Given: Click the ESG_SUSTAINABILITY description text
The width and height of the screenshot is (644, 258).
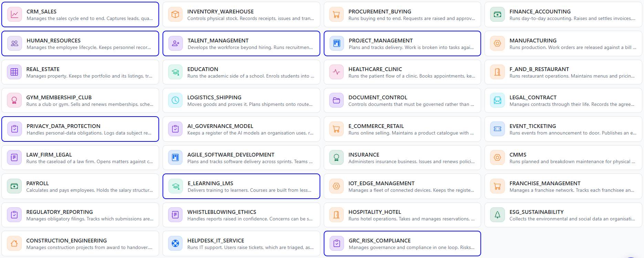Looking at the screenshot, I should [572, 219].
